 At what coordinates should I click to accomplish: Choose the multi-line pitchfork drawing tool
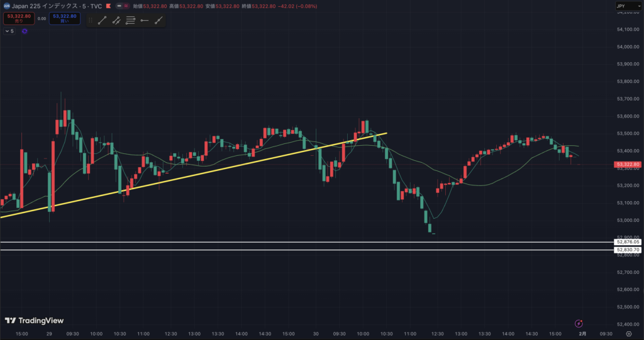point(131,20)
